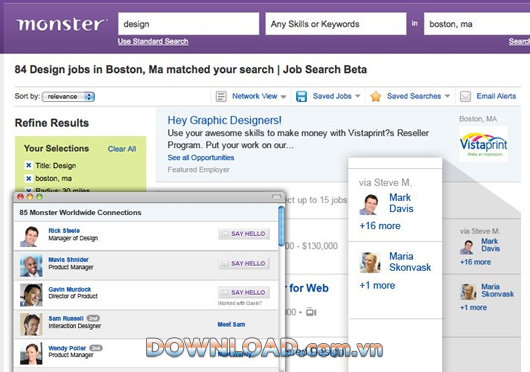
Task: Click the Meet Sam link
Action: (232, 324)
